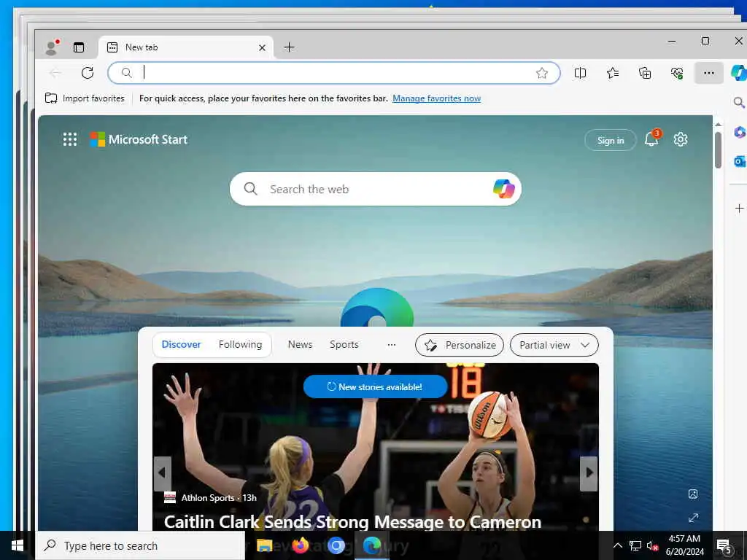Open network status tray icon

635,545
